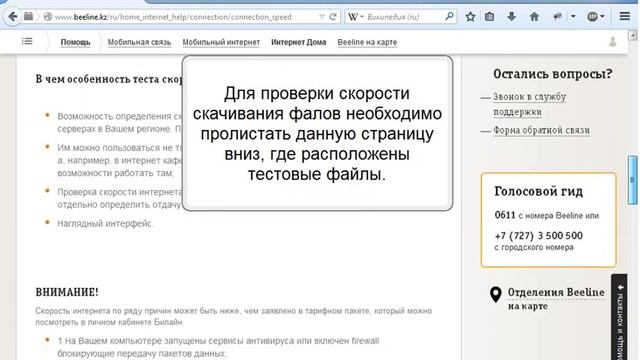Select the Интернет Дома tab
The height and width of the screenshot is (360, 640).
[x=299, y=42]
